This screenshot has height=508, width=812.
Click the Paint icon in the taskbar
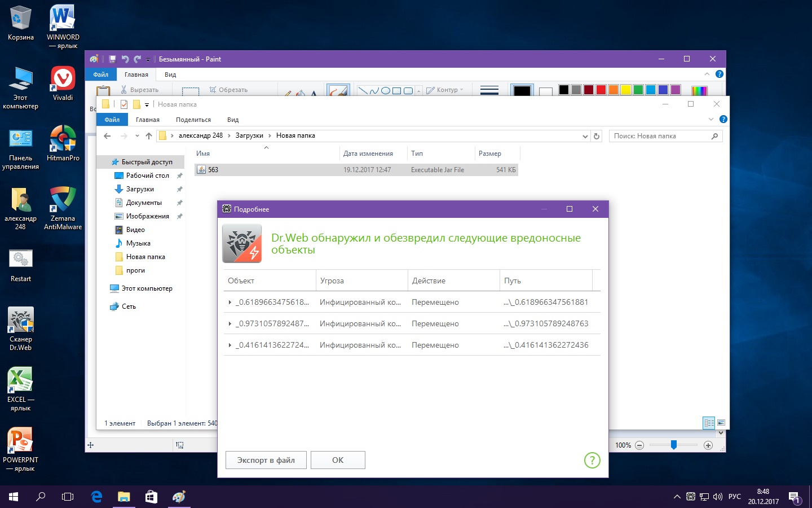click(x=179, y=497)
